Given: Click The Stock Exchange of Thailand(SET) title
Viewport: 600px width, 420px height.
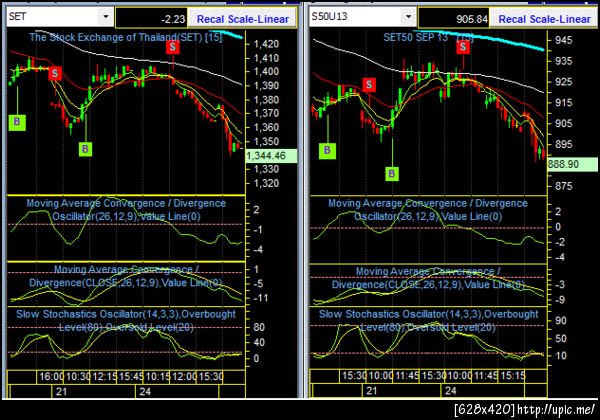Looking at the screenshot, I should coord(126,37).
